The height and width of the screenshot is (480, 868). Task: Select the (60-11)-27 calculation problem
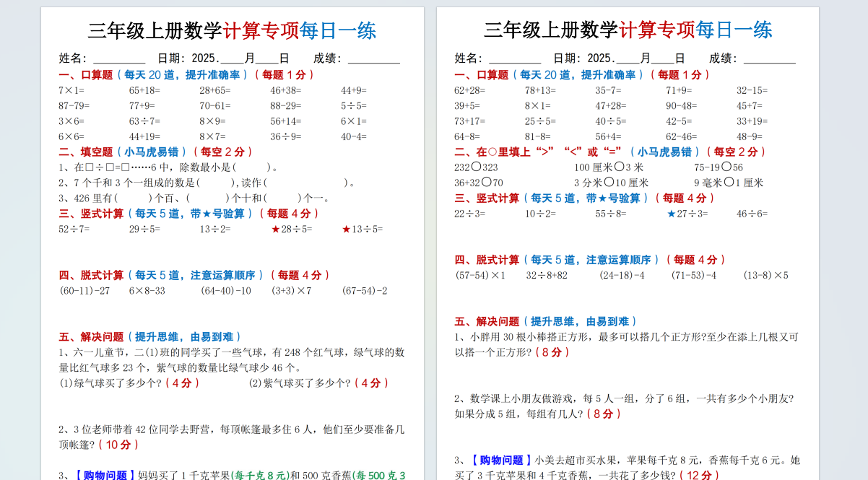pos(84,291)
